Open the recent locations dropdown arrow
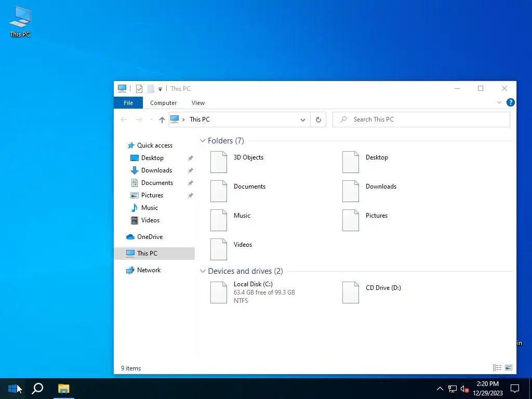The width and height of the screenshot is (532, 399). coord(151,120)
